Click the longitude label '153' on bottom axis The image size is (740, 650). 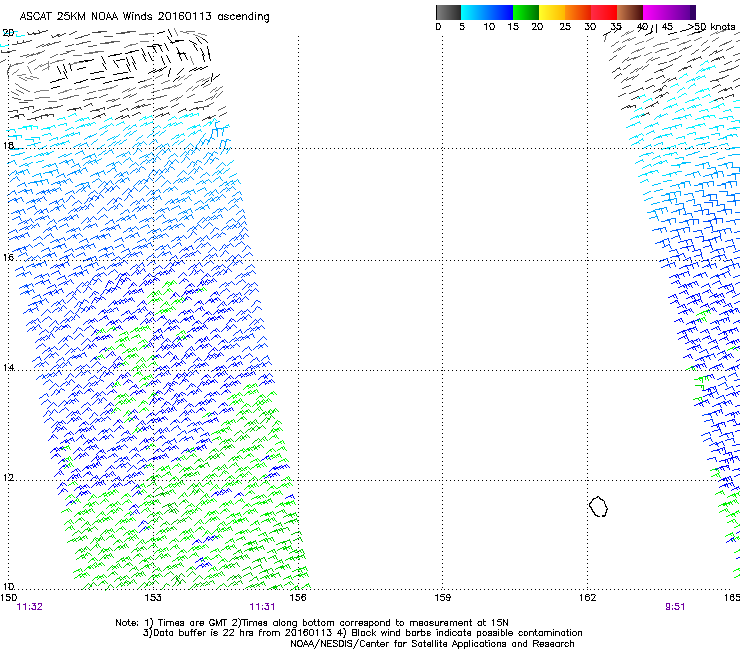coord(153,598)
